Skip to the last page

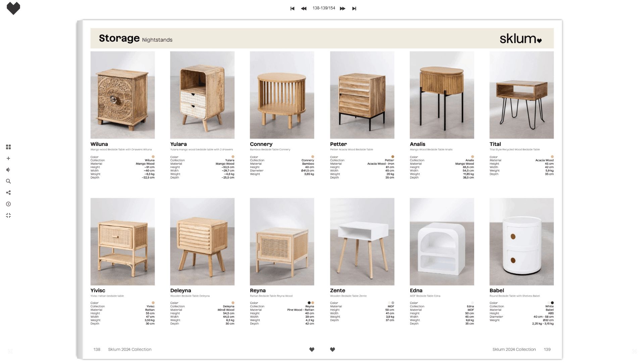tap(354, 8)
